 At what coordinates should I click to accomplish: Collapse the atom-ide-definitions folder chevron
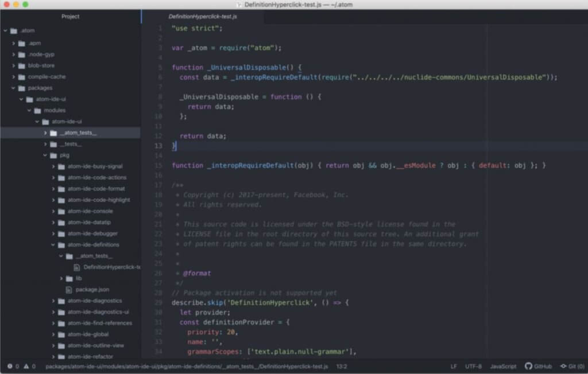[53, 245]
